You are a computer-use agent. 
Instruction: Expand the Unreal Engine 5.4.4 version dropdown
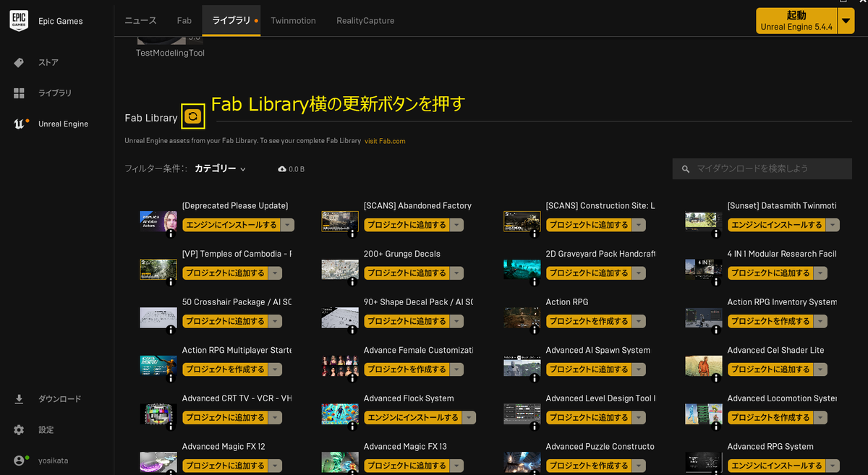click(x=846, y=20)
